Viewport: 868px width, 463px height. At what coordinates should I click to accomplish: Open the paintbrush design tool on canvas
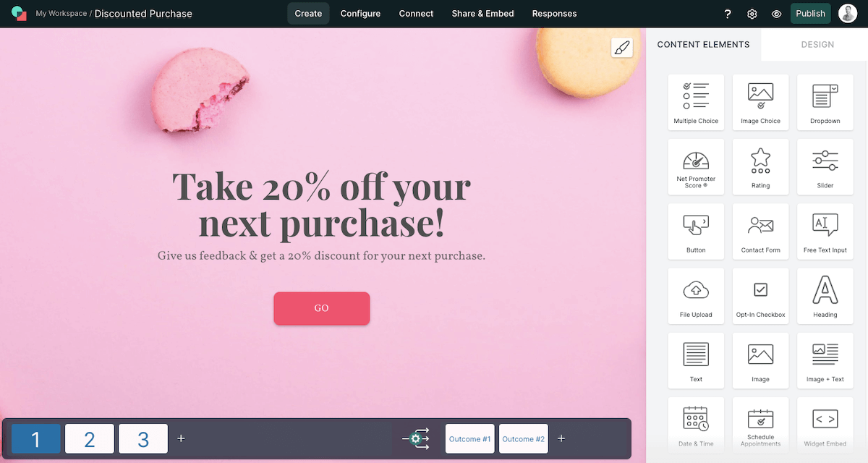click(621, 48)
